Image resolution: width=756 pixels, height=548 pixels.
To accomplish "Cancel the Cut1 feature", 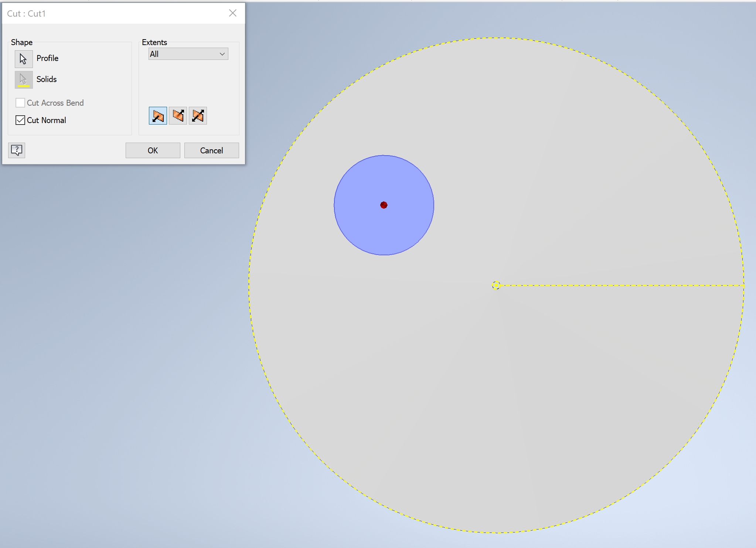I will [211, 150].
